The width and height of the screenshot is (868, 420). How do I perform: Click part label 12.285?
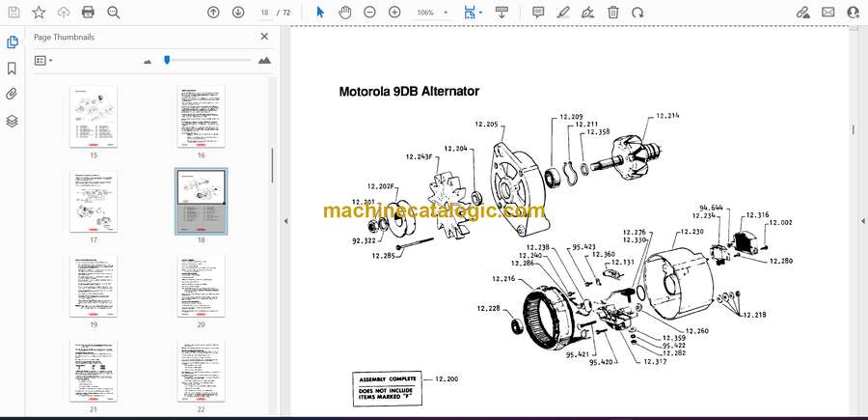384,256
